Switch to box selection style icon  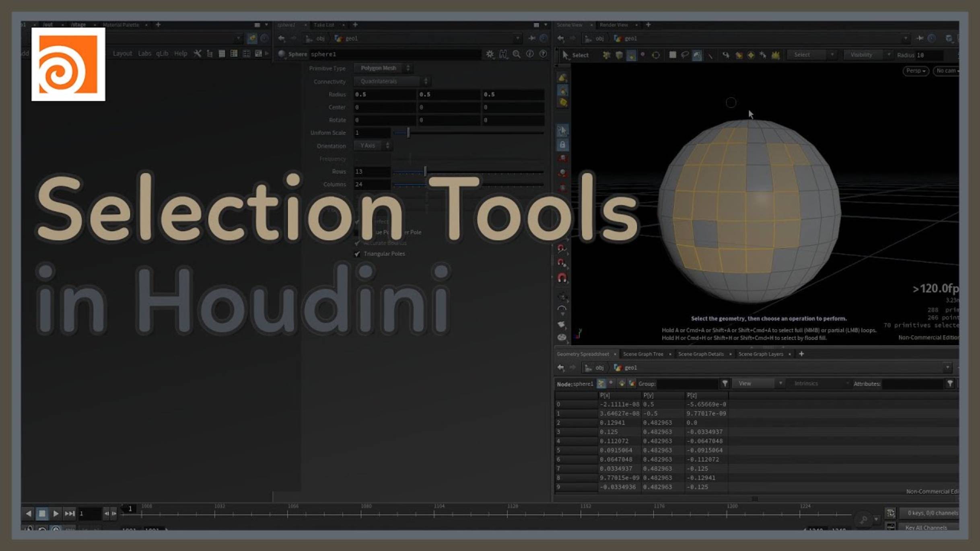(x=672, y=55)
